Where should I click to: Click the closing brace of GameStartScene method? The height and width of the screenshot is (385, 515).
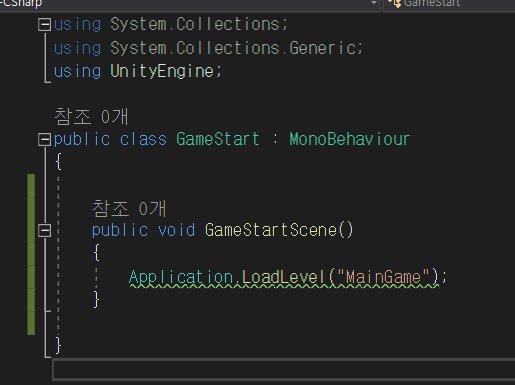96,299
